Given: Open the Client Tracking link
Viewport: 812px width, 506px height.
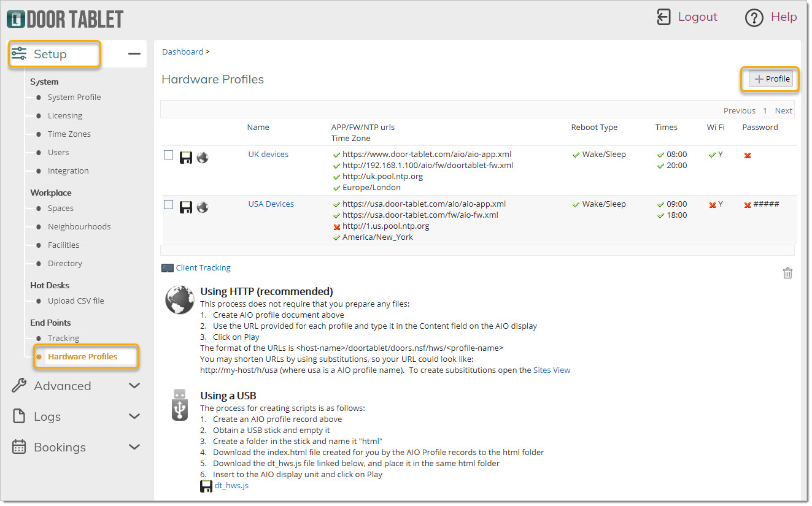Looking at the screenshot, I should (203, 268).
